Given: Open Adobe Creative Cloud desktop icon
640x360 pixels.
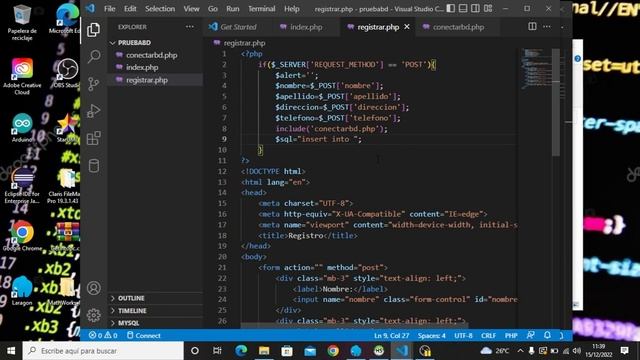Looking at the screenshot, I should pos(22,76).
